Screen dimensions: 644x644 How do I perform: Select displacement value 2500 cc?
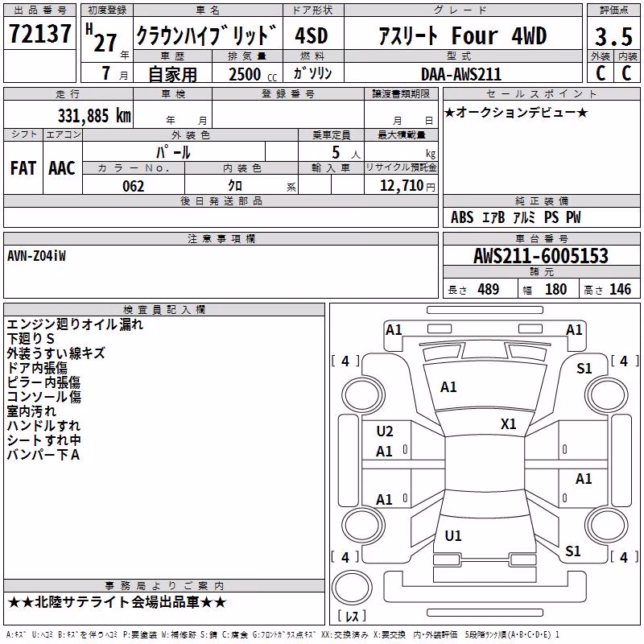pyautogui.click(x=253, y=74)
